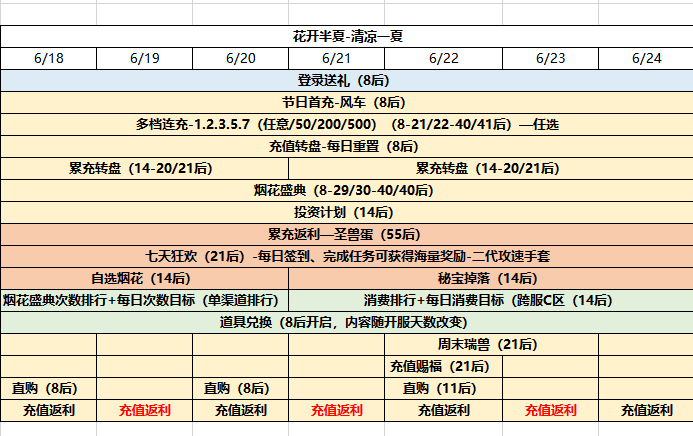The height and width of the screenshot is (436, 693).
Task: Click the 6/19 date header cell
Action: tap(145, 58)
